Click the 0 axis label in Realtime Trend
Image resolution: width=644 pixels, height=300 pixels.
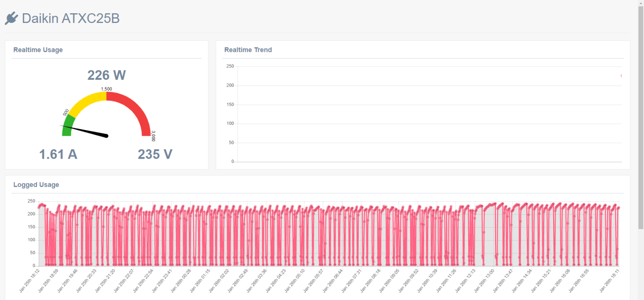[x=232, y=161]
